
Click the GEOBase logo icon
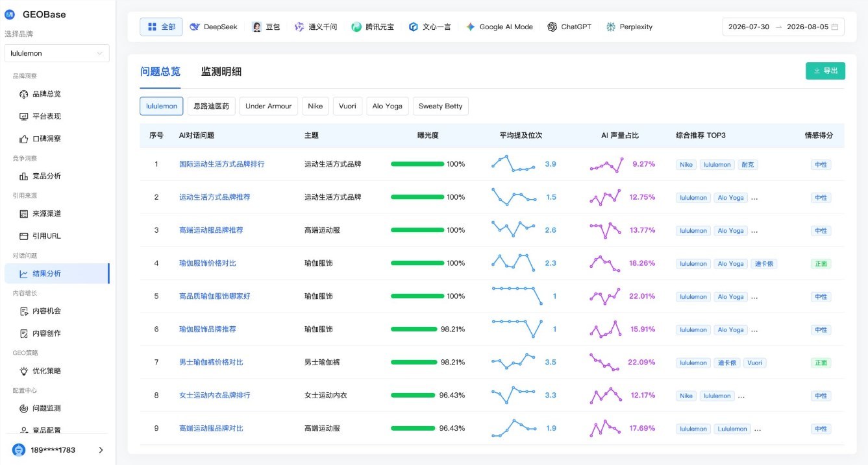click(10, 14)
